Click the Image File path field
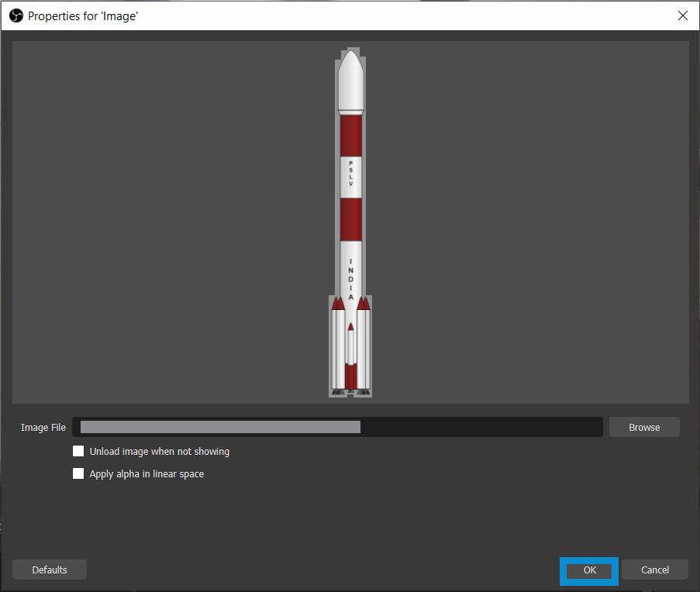The image size is (700, 592). [x=337, y=428]
